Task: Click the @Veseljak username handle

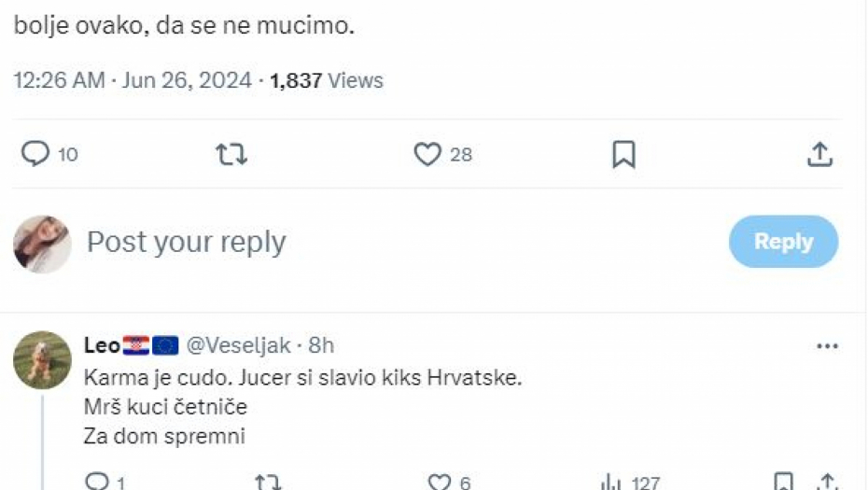Action: pos(237,346)
